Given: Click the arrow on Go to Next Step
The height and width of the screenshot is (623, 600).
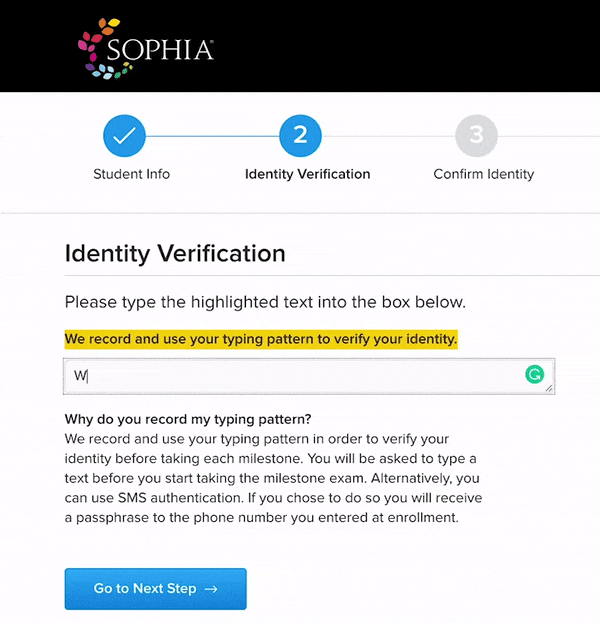Looking at the screenshot, I should (x=211, y=589).
